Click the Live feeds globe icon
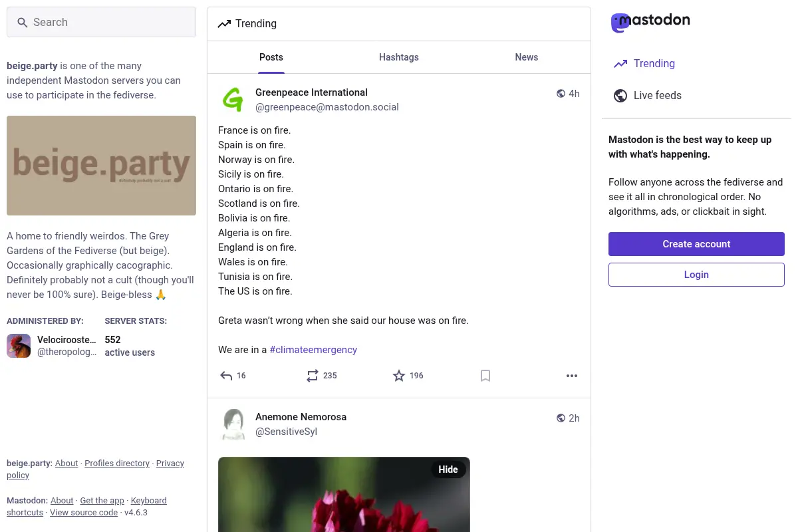 pos(620,96)
